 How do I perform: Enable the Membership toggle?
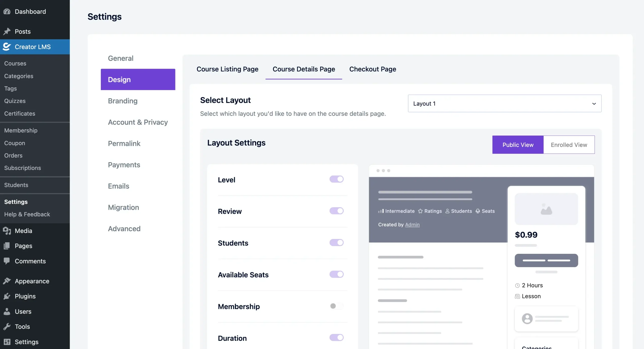pyautogui.click(x=336, y=306)
